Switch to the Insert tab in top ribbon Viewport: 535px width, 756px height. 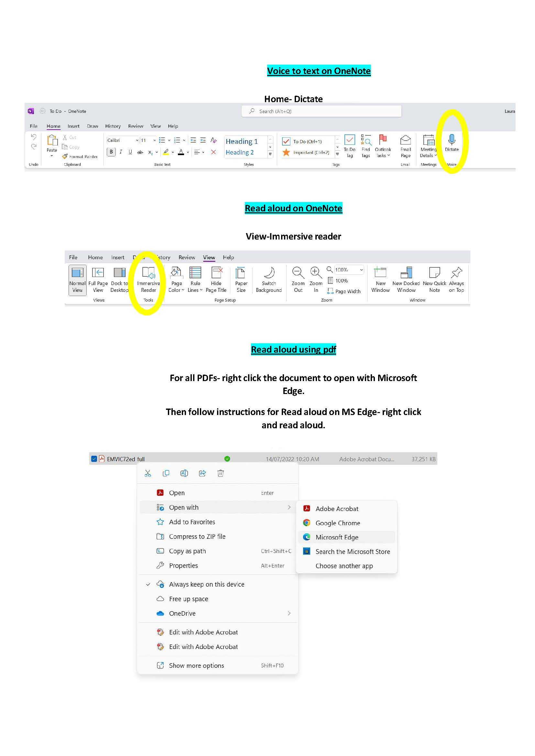click(73, 126)
